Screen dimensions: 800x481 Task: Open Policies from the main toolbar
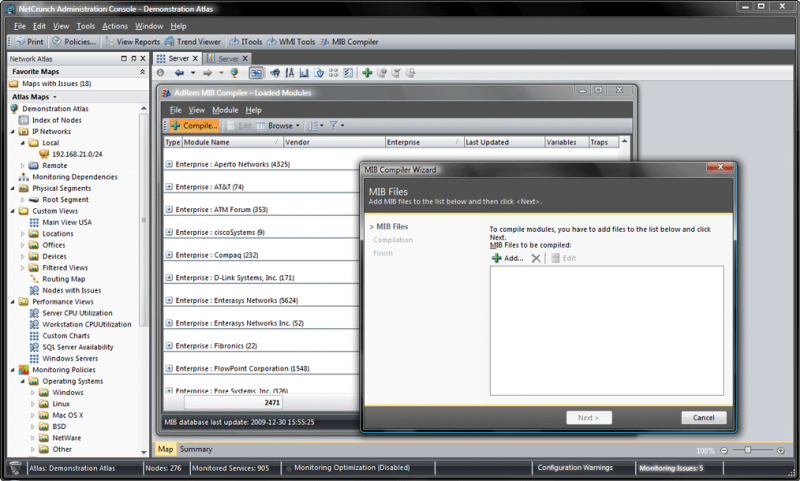73,42
